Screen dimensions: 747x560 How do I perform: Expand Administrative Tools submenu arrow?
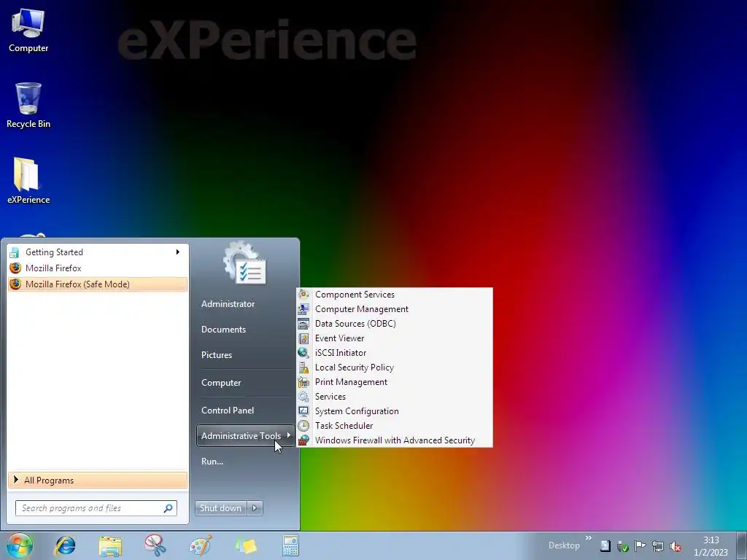(289, 435)
